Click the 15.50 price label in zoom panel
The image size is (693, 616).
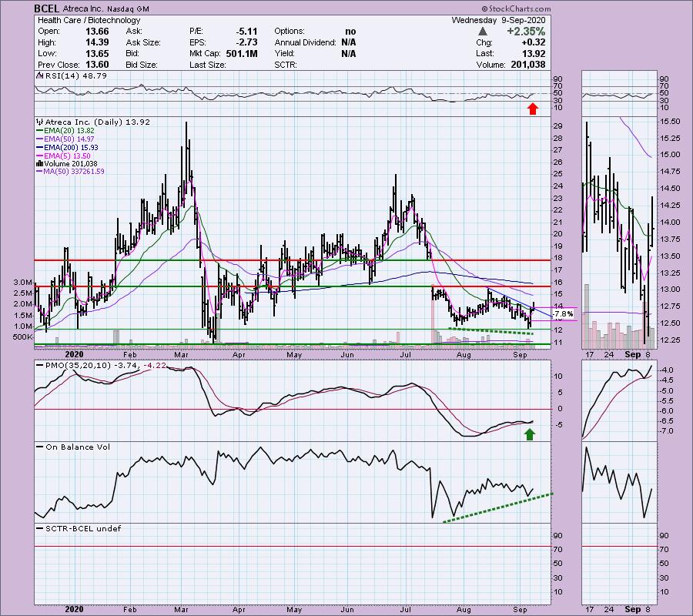(668, 121)
